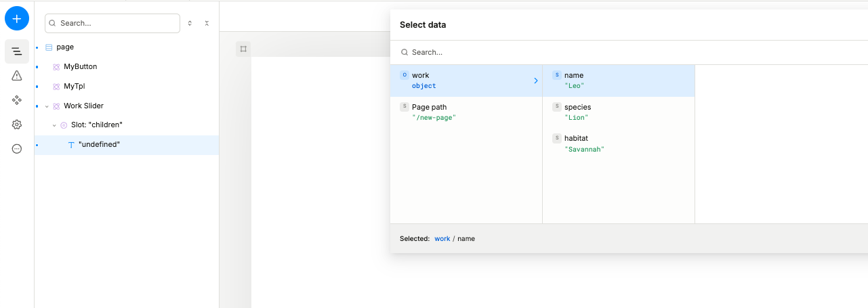Click the frame icon on canvas corner

pos(243,49)
